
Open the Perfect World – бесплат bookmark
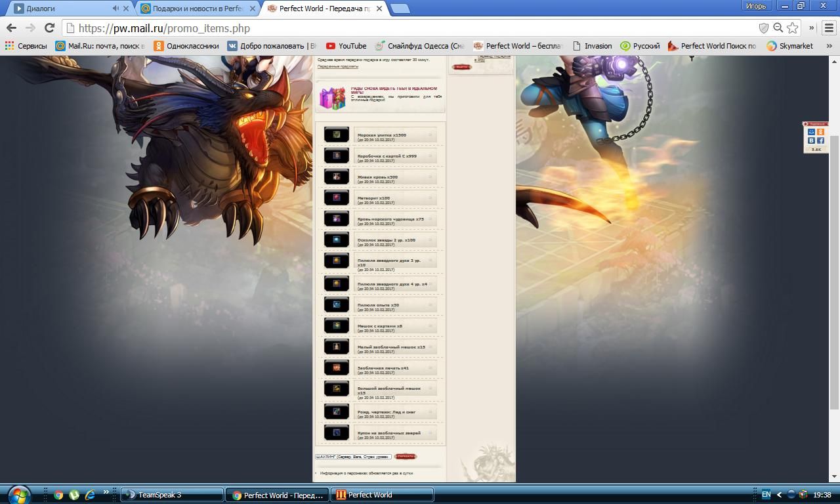click(x=518, y=46)
